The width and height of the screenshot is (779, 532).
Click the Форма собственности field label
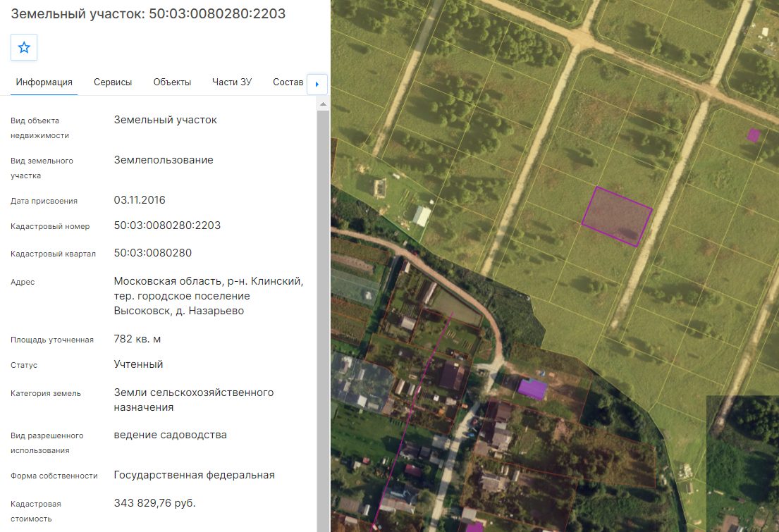coord(54,476)
